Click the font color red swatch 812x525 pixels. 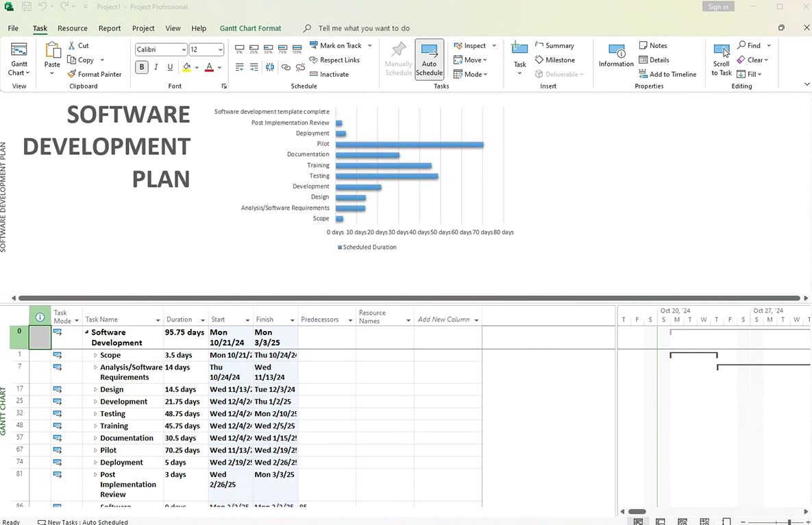coord(209,67)
